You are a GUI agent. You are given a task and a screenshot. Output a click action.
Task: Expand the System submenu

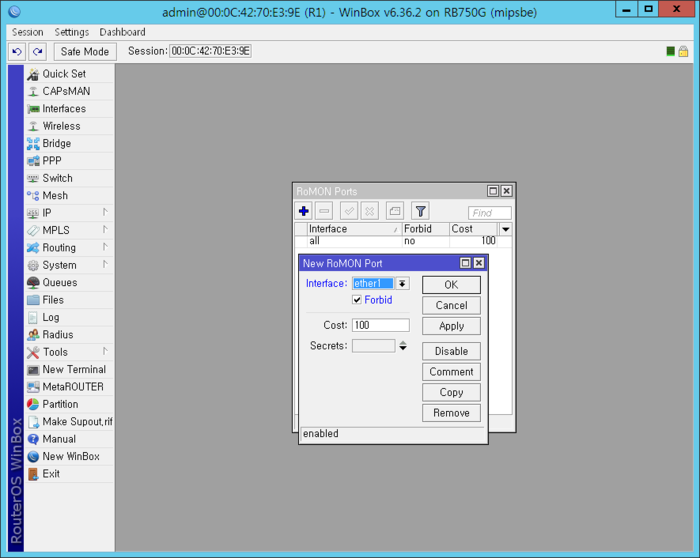tap(69, 265)
